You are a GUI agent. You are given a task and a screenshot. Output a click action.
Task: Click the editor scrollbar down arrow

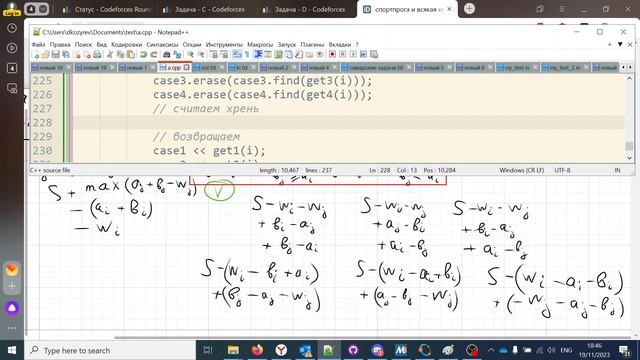629,158
